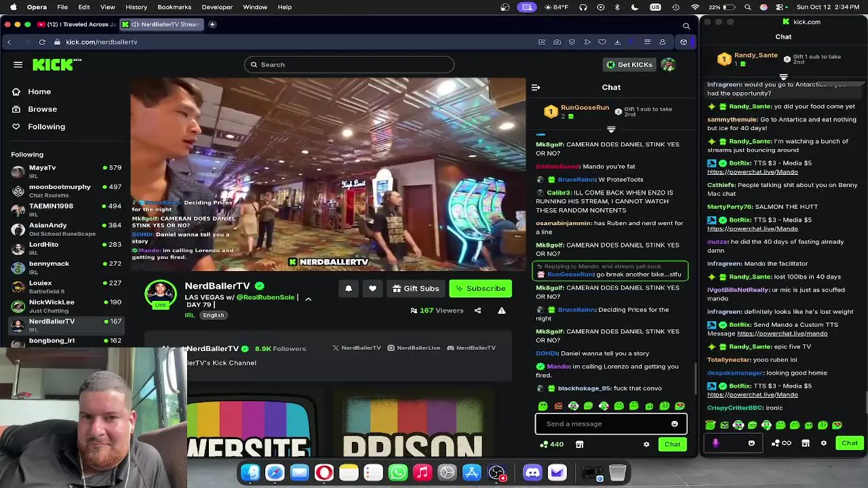The width and height of the screenshot is (868, 488).
Task: Report stream with warning triangle icon
Action: click(x=502, y=310)
